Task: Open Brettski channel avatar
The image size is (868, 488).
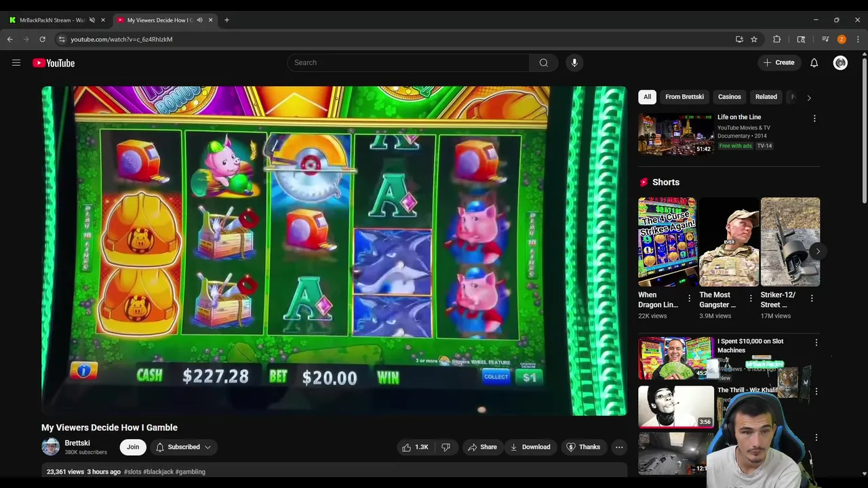Action: (51, 447)
